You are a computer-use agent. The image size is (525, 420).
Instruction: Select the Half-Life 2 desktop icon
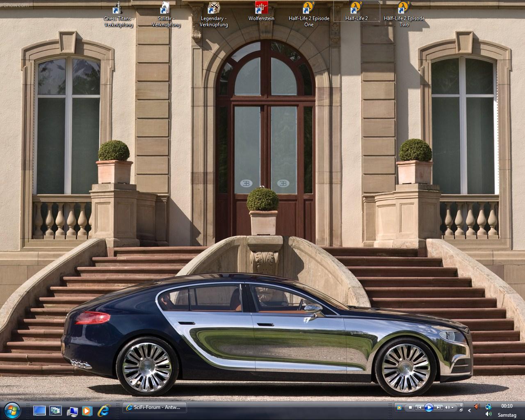point(356,11)
